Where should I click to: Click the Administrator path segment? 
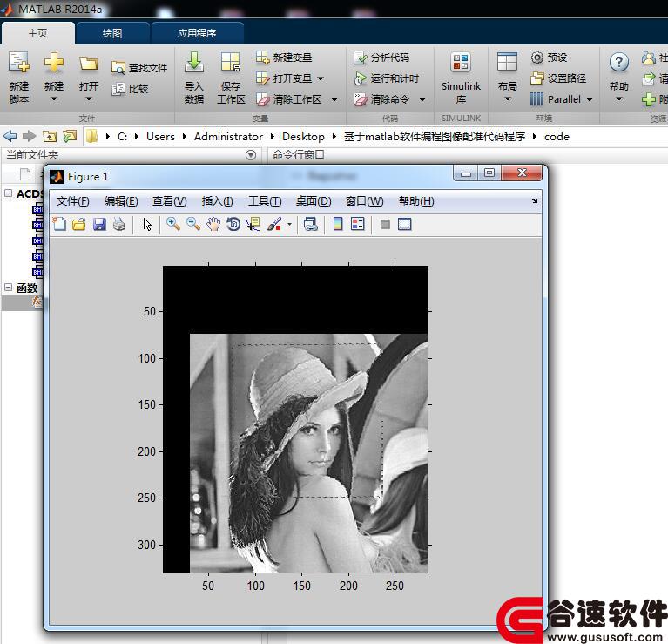[228, 137]
